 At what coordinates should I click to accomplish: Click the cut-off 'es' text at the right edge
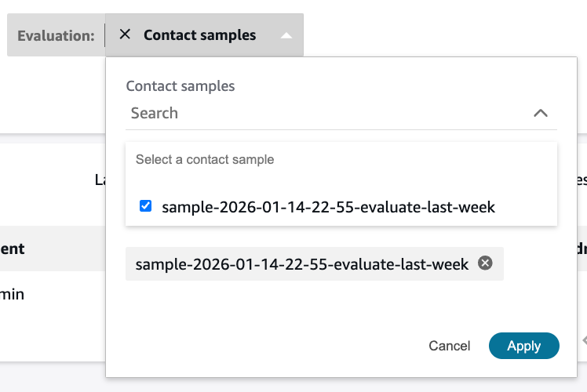[580, 180]
